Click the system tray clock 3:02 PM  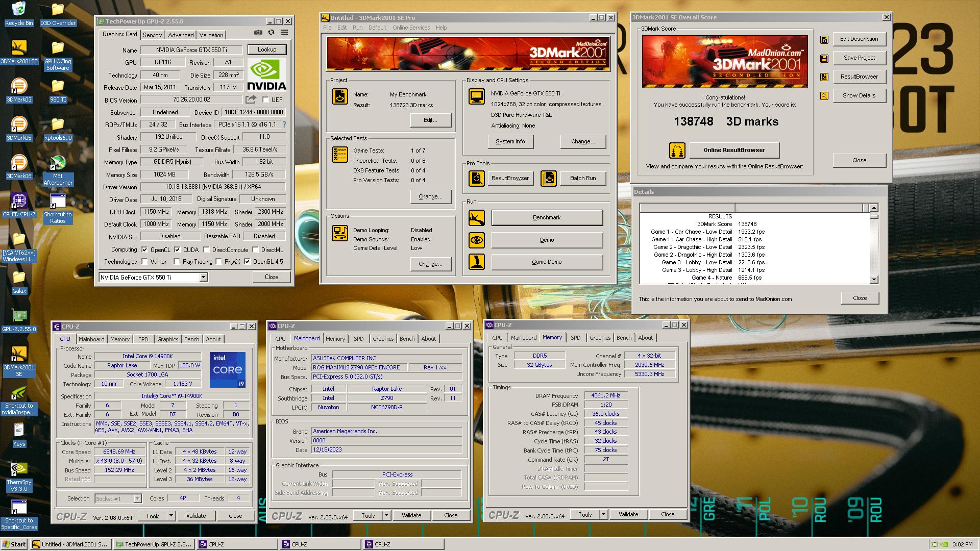coord(962,544)
